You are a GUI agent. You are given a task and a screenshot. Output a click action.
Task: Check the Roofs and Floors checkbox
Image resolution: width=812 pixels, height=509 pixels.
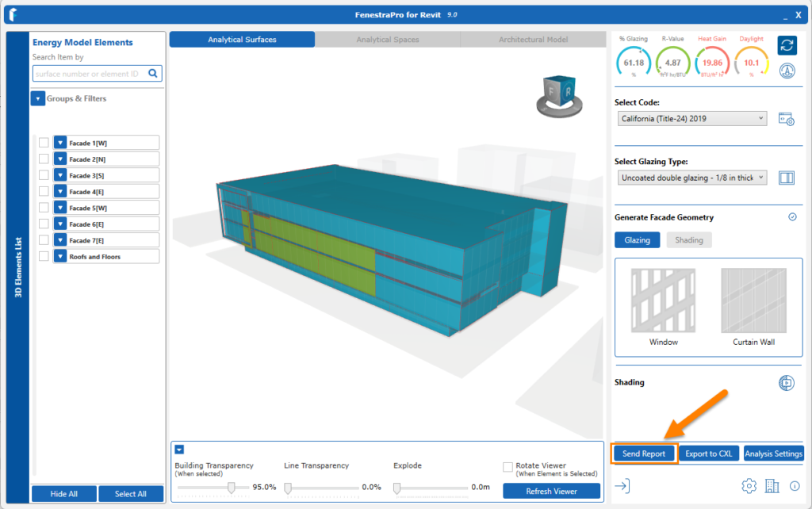click(44, 256)
